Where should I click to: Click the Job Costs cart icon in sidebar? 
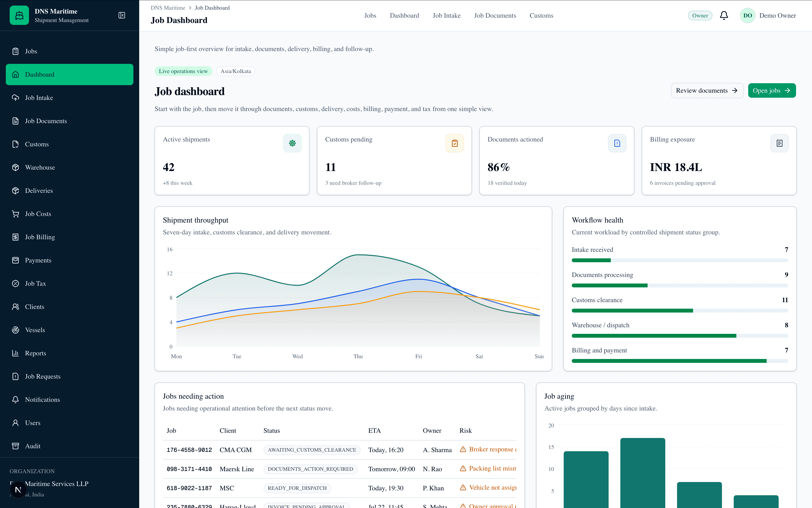[15, 214]
